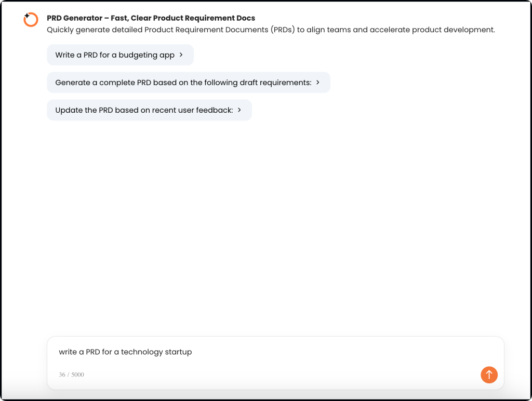Place cursor on the word 'startup' in input
532x401 pixels.
tap(178, 352)
